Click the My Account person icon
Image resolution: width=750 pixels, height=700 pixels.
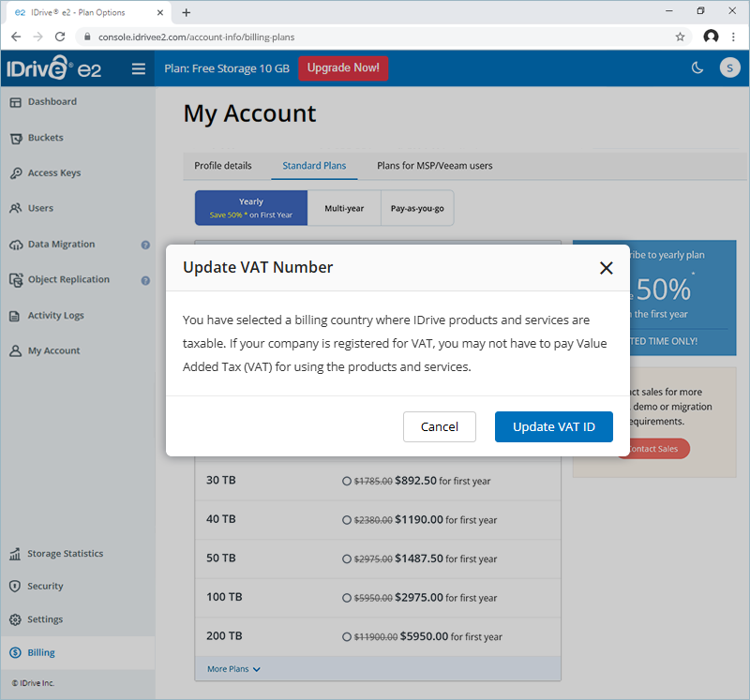16,351
